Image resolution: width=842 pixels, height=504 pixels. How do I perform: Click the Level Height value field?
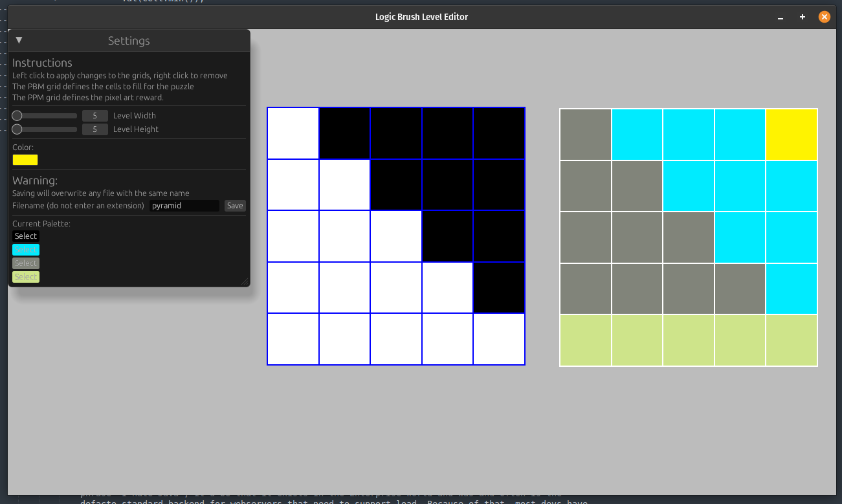tap(94, 129)
